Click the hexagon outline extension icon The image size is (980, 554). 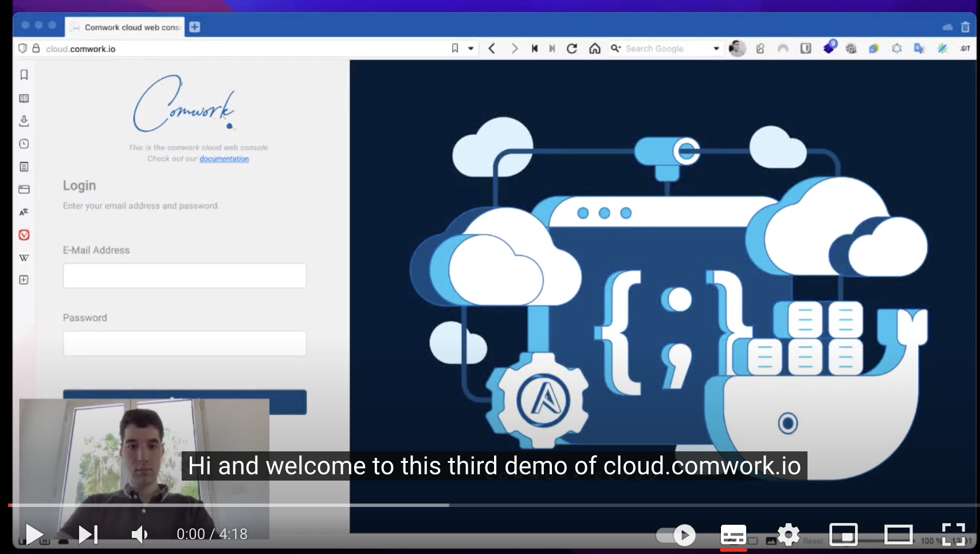click(x=897, y=49)
